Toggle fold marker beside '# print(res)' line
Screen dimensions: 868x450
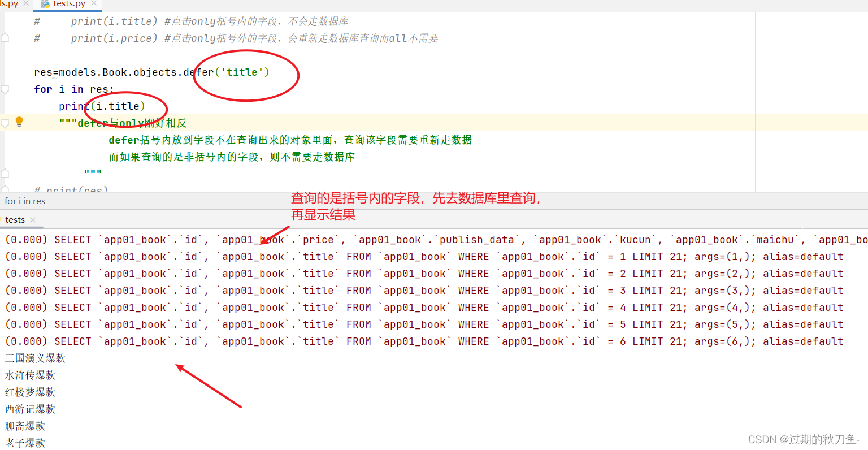point(5,189)
